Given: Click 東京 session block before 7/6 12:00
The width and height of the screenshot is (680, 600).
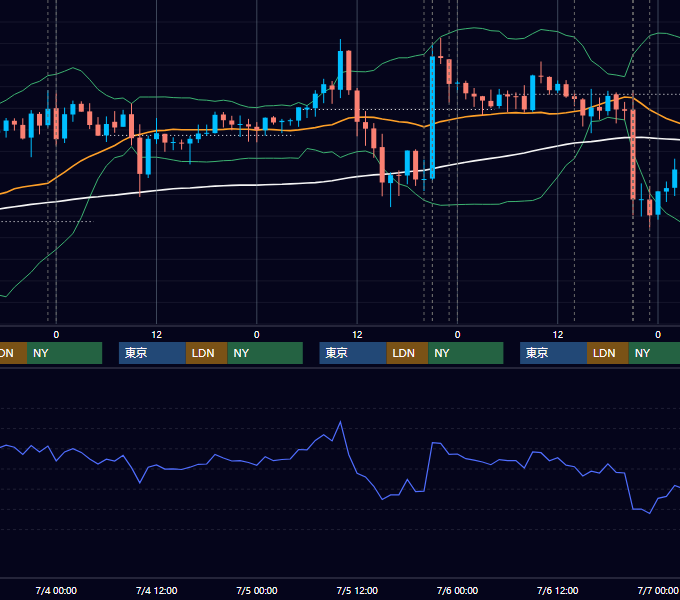Looking at the screenshot, I should (x=553, y=353).
